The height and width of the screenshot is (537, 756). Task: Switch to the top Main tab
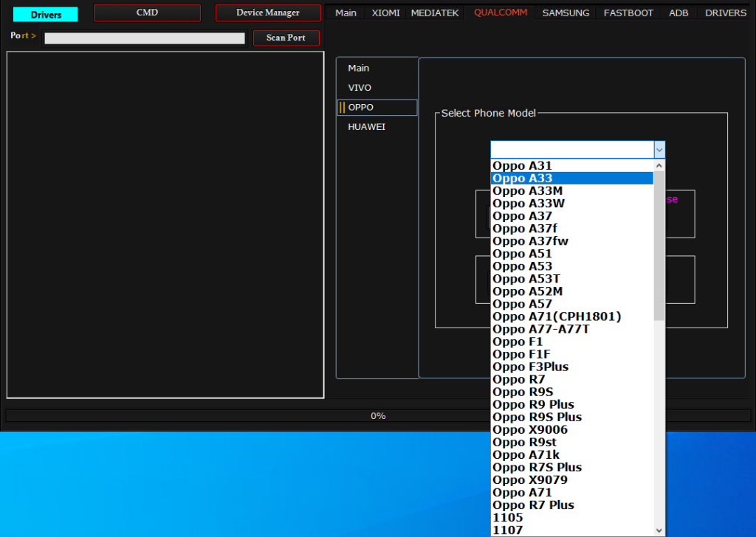coord(346,13)
